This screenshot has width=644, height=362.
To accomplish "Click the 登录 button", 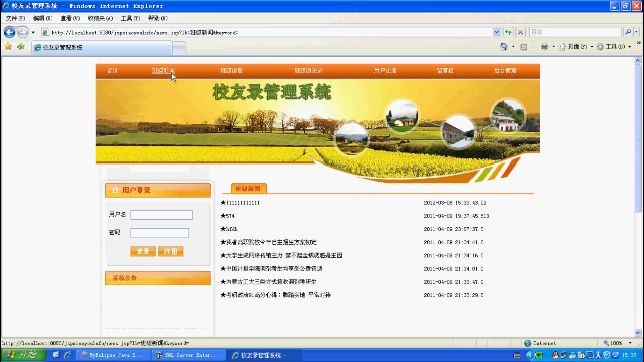I will pyautogui.click(x=143, y=251).
